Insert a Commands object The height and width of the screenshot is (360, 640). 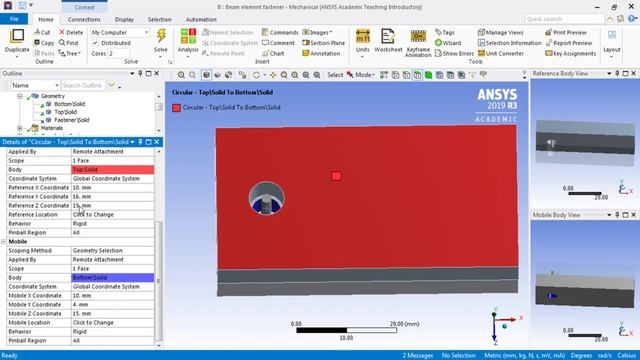(x=280, y=32)
